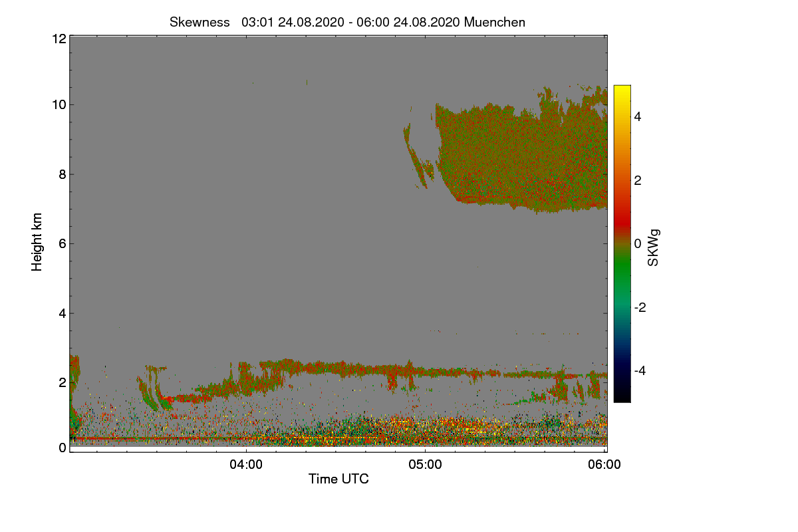Click the 12 km height tick label
This screenshot has height=532, width=798.
[59, 39]
